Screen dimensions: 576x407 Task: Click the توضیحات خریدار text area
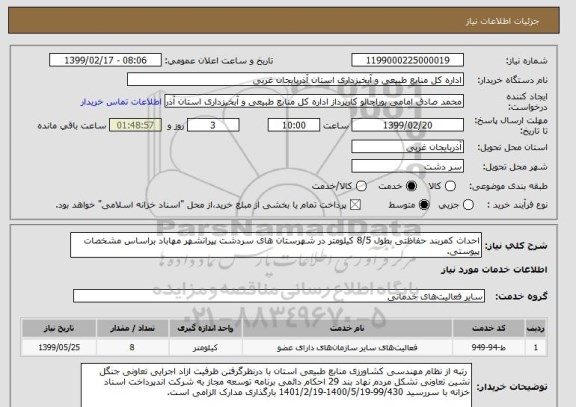click(276, 385)
